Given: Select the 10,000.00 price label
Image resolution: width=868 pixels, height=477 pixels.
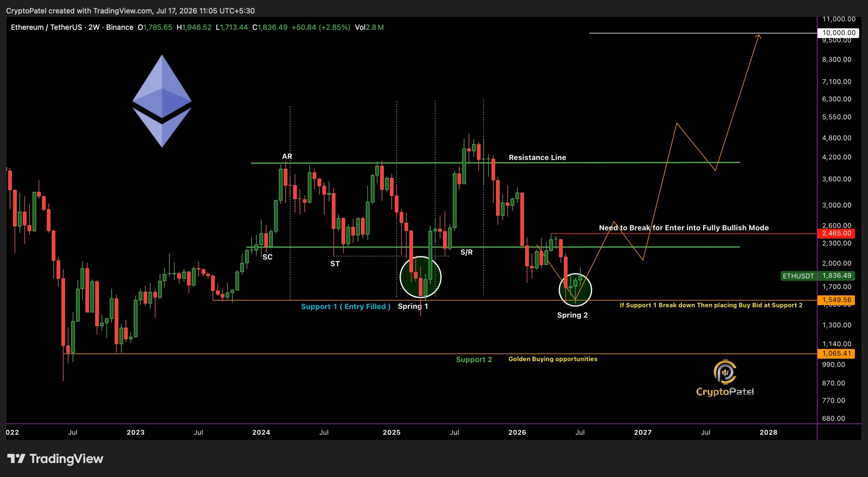Looking at the screenshot, I should (x=839, y=33).
